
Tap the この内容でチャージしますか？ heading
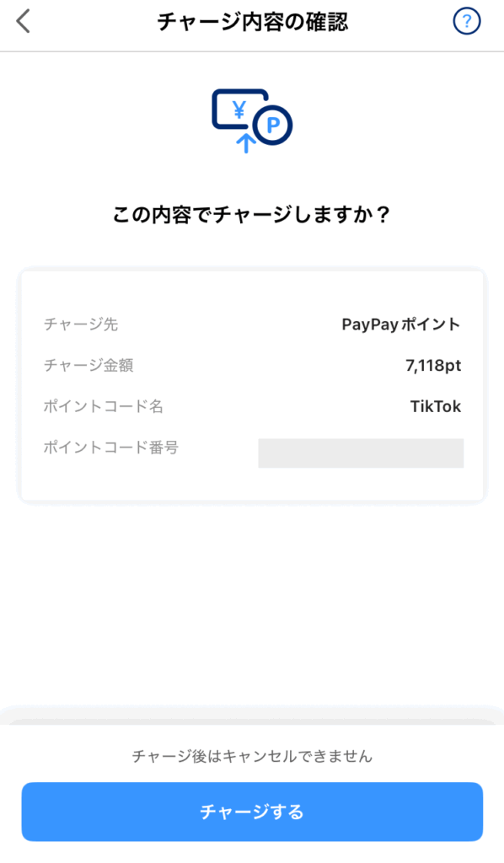click(x=251, y=214)
